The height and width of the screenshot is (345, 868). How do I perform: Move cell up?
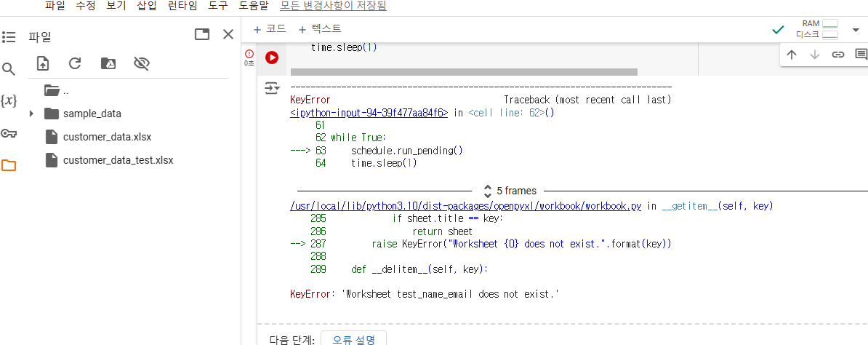pyautogui.click(x=792, y=55)
